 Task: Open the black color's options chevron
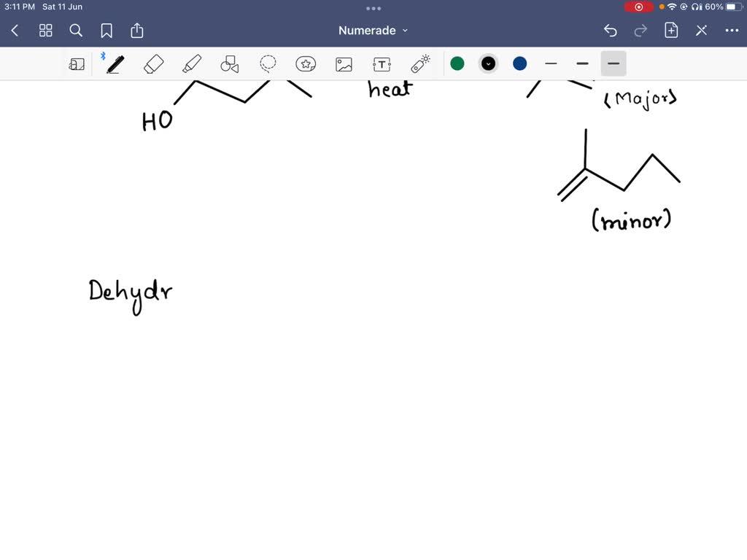coord(488,64)
